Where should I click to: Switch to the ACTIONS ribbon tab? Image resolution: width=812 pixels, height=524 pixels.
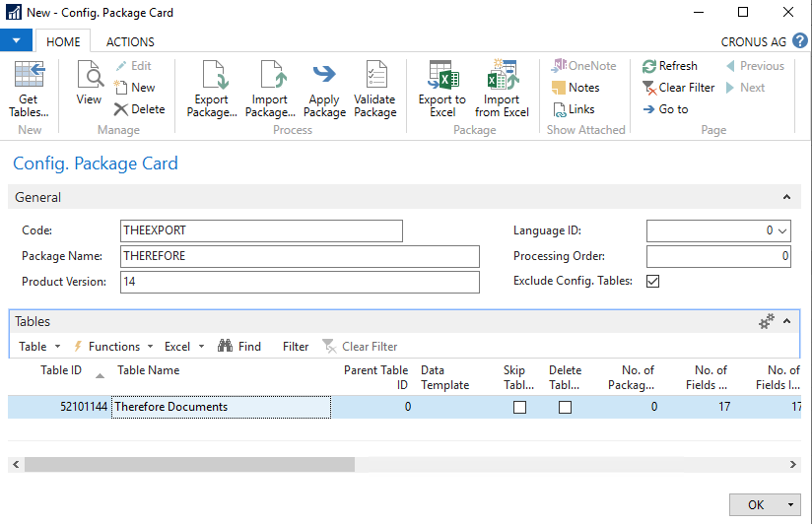[x=130, y=42]
